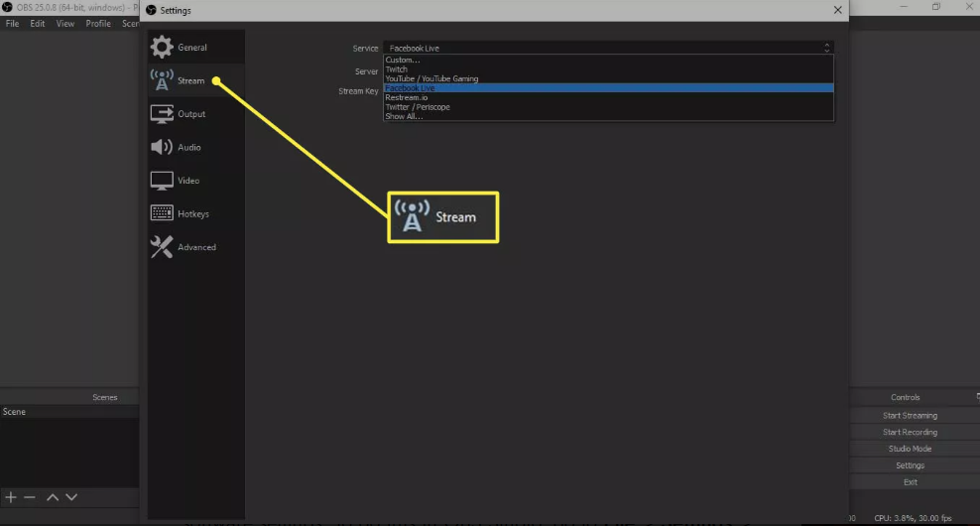980x526 pixels.
Task: Open the General settings gear icon
Action: pyautogui.click(x=162, y=47)
